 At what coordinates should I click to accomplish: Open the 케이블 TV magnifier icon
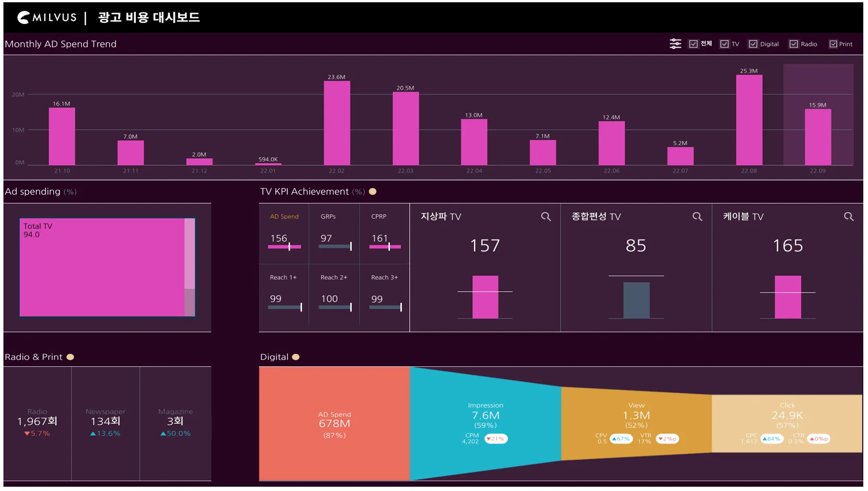coord(849,217)
